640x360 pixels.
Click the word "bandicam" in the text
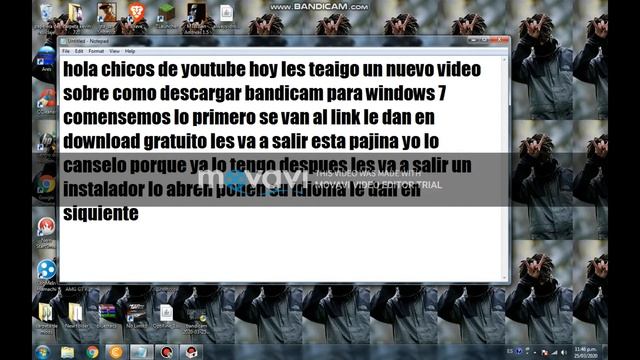pyautogui.click(x=284, y=93)
